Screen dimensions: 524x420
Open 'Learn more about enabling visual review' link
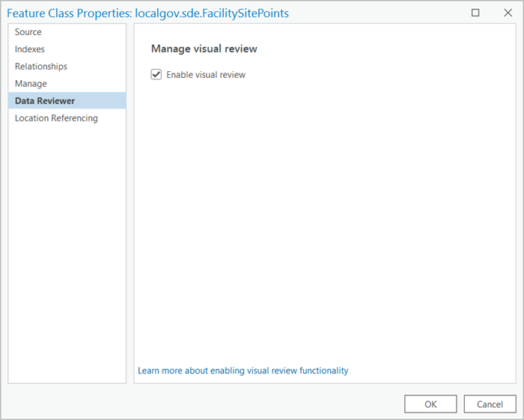click(243, 371)
